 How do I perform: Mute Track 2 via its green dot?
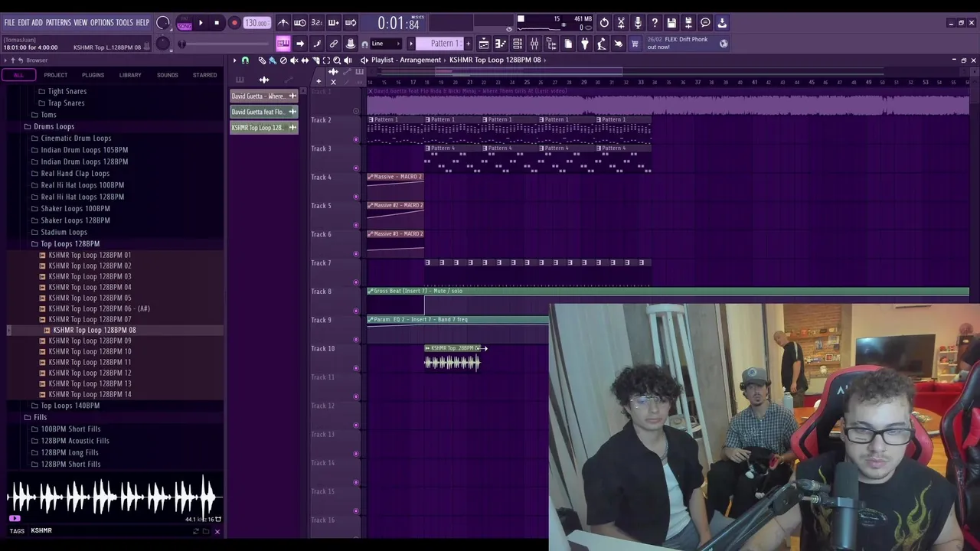pyautogui.click(x=355, y=139)
